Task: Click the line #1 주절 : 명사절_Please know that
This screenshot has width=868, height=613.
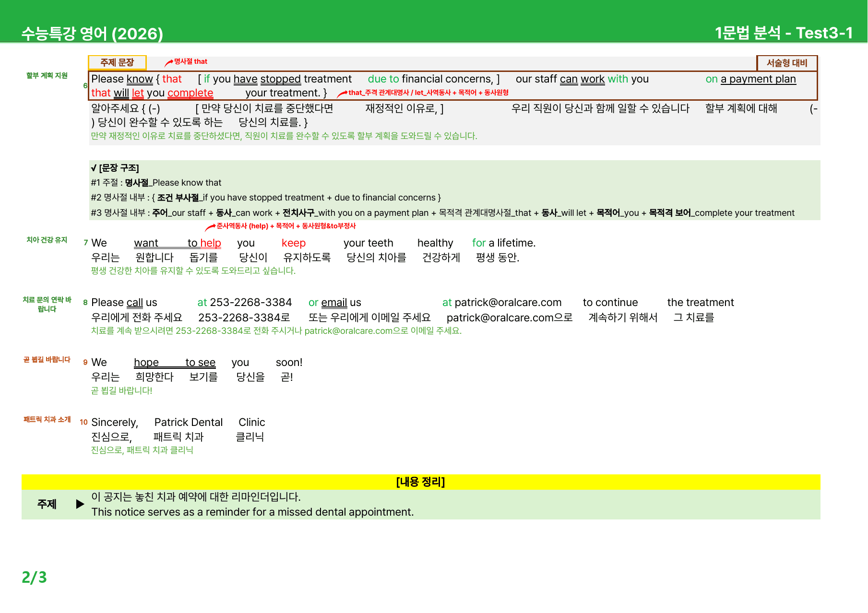Action: (x=156, y=183)
